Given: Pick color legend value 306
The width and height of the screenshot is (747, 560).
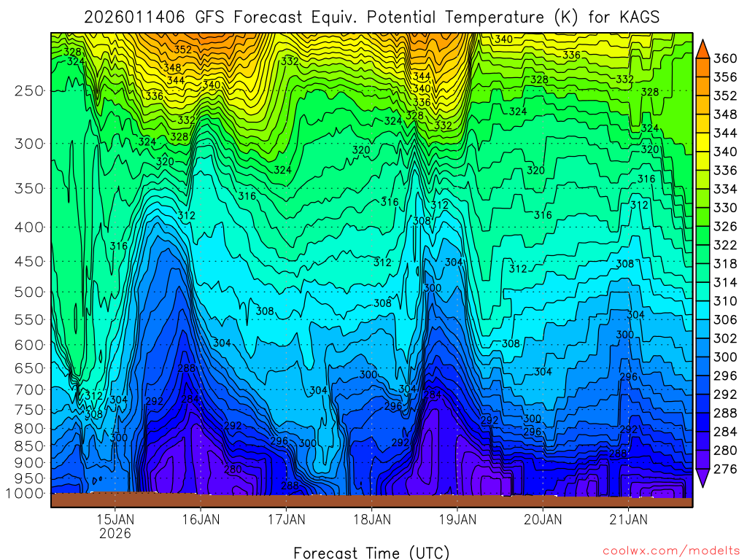Looking at the screenshot, I should tap(725, 319).
